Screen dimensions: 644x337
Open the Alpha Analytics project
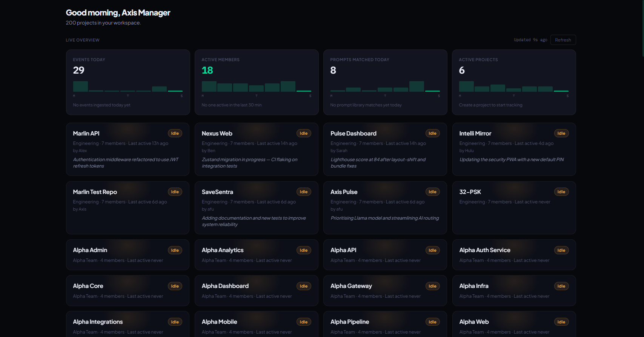coord(257,255)
